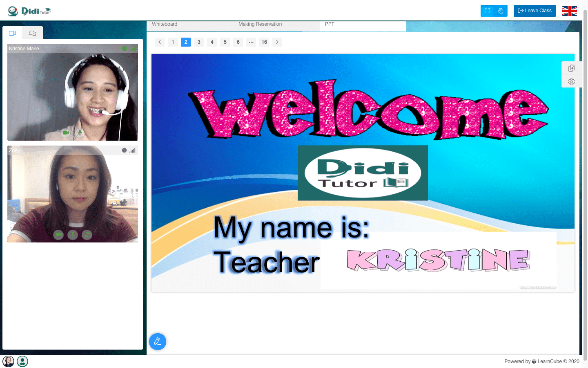Open the settings gear icon
Viewport: 588px width, 368px height.
click(571, 82)
